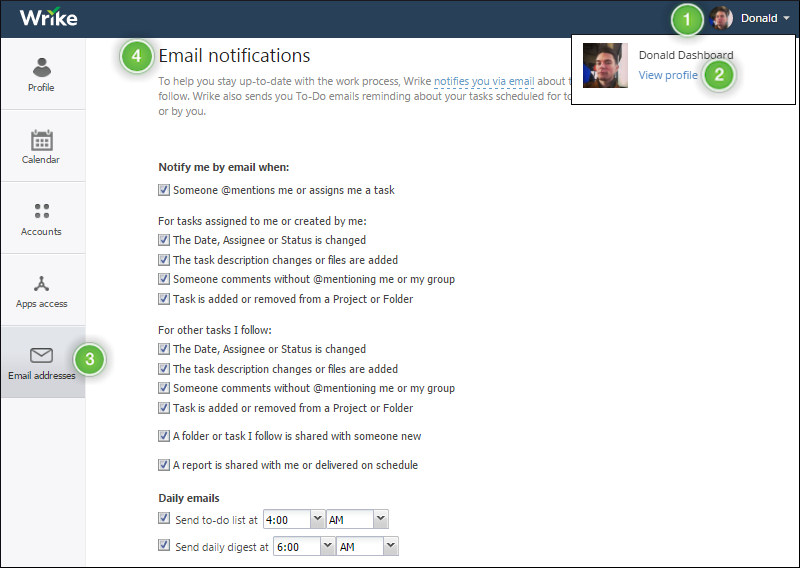
Task: Select the Email addresses envelope icon
Action: point(41,355)
